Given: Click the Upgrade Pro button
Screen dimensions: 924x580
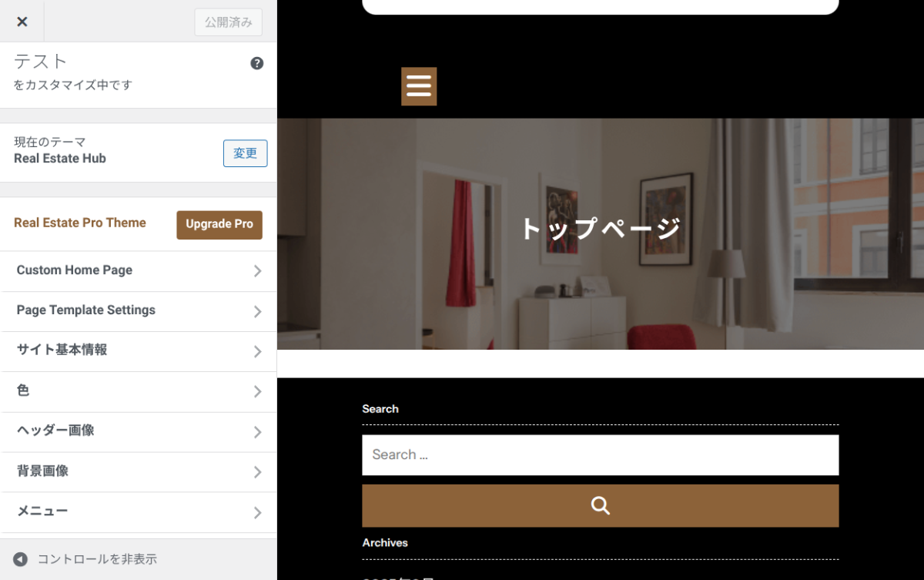Looking at the screenshot, I should (219, 224).
